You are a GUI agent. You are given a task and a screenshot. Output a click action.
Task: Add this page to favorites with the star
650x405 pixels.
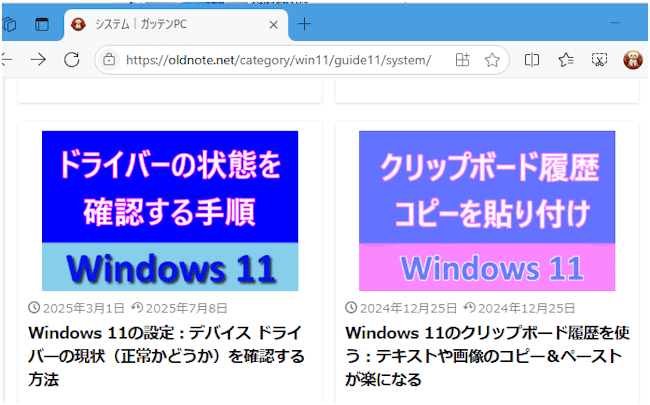492,60
